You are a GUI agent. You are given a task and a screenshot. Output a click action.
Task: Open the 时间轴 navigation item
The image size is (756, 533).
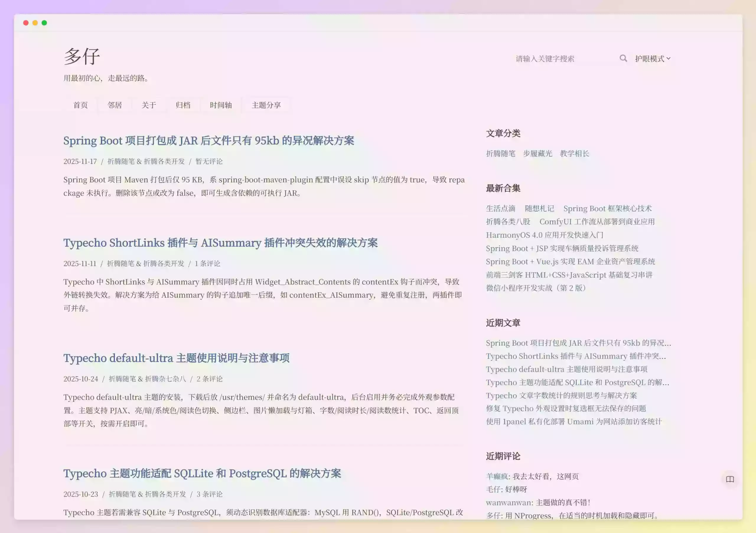coord(220,105)
